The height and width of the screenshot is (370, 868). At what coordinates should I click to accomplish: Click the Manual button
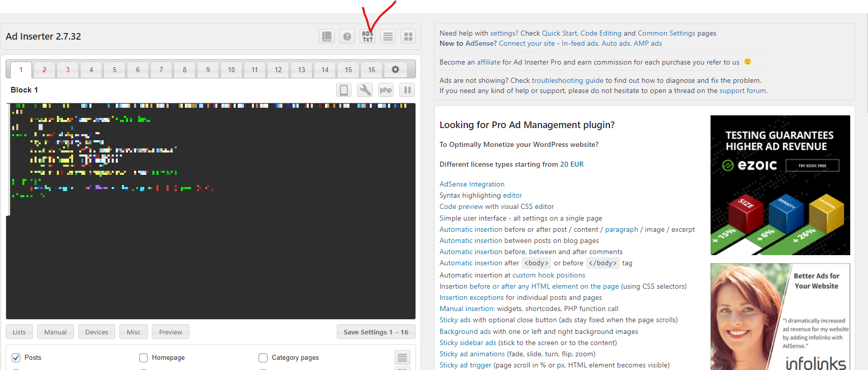coord(55,332)
